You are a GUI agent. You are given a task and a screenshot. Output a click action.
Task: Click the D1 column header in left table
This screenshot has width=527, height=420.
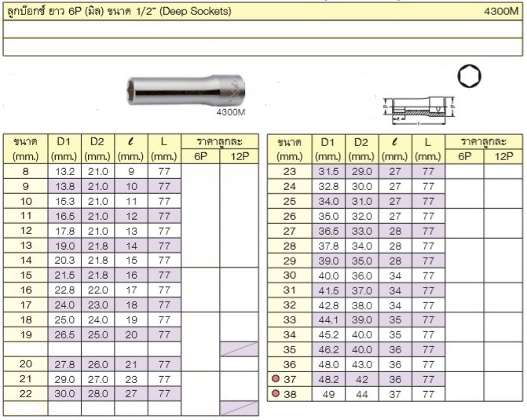(x=64, y=141)
